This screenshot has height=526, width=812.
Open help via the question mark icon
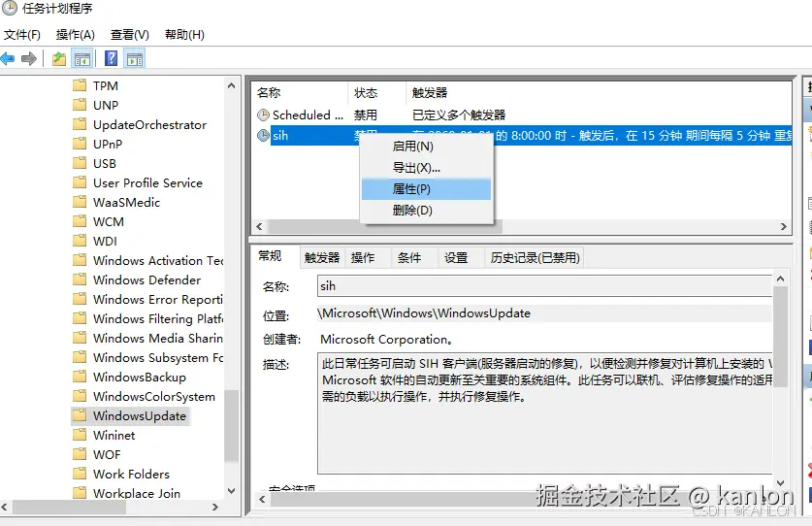[x=111, y=58]
